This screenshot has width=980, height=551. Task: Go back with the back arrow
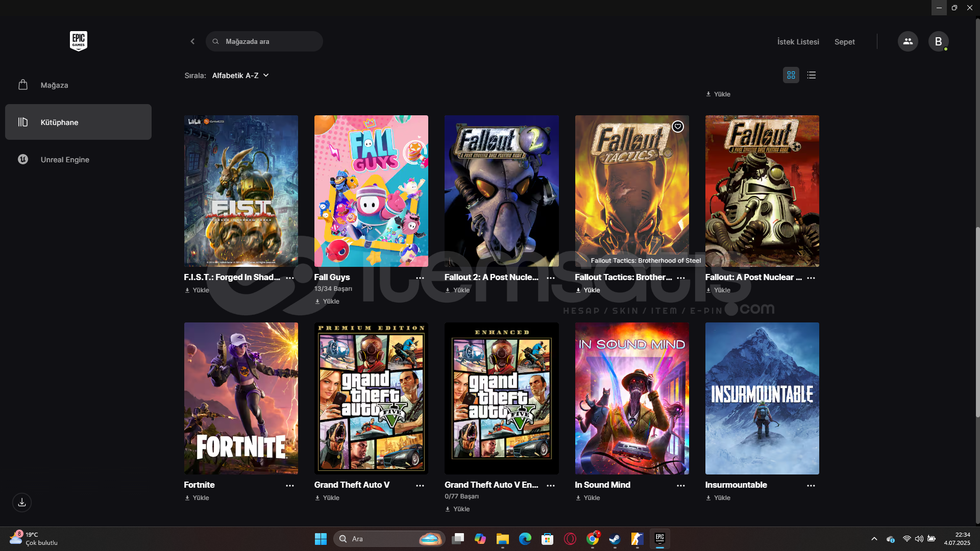(192, 41)
